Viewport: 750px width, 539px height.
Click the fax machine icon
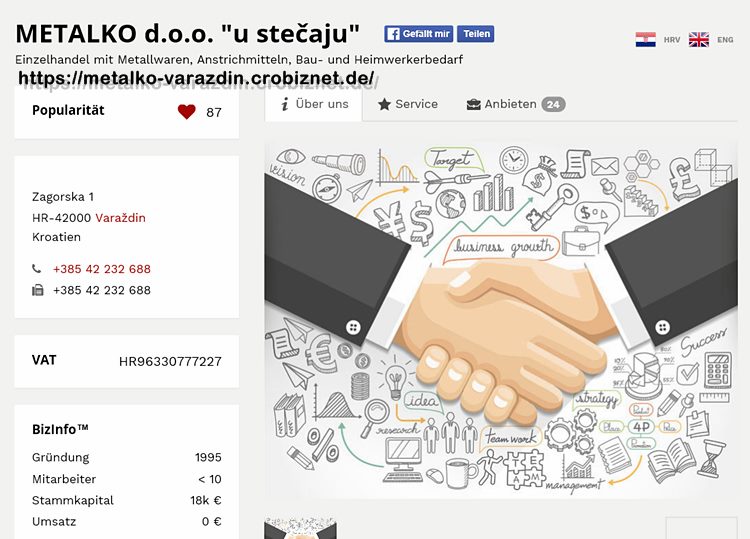pyautogui.click(x=37, y=290)
